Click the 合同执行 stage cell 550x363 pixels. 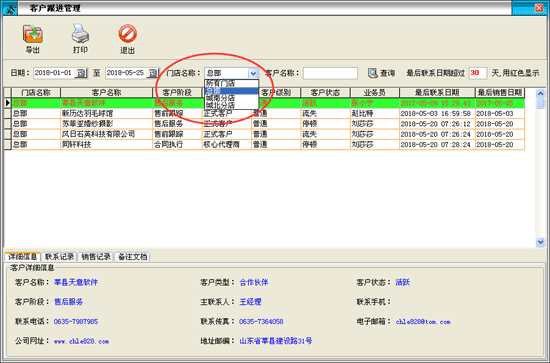coord(177,144)
